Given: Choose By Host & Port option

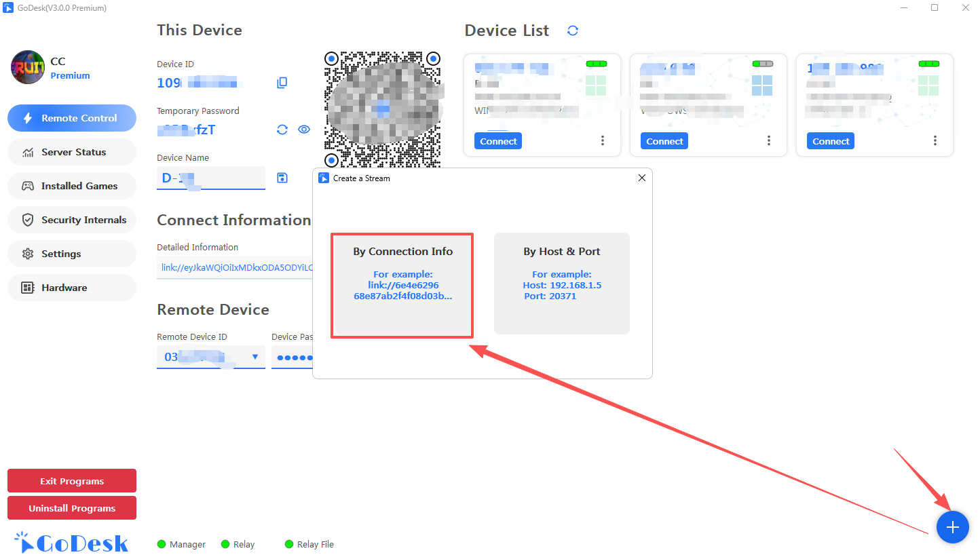Looking at the screenshot, I should [561, 284].
